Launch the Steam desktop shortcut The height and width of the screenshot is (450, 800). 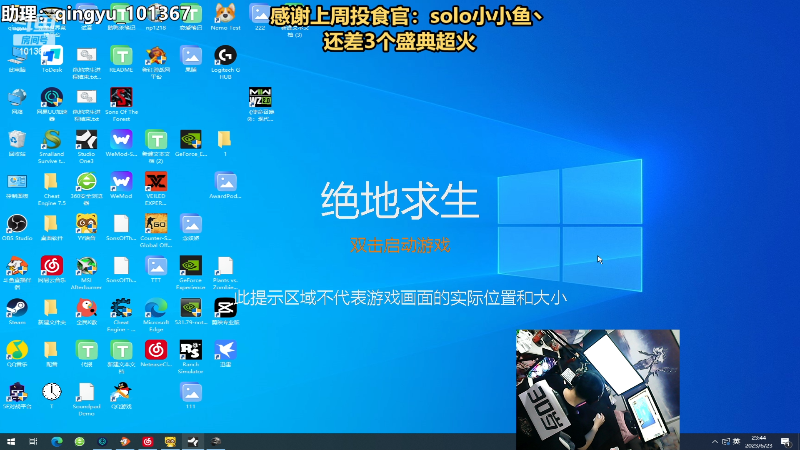pyautogui.click(x=17, y=312)
